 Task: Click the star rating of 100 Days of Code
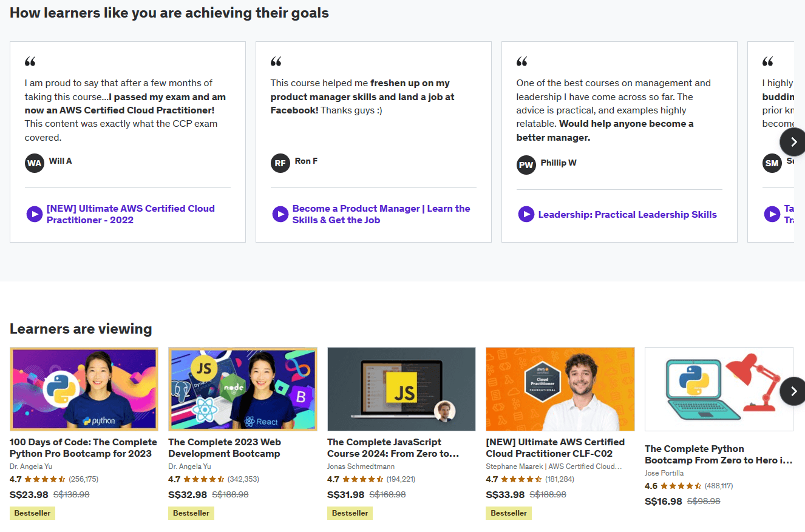46,479
